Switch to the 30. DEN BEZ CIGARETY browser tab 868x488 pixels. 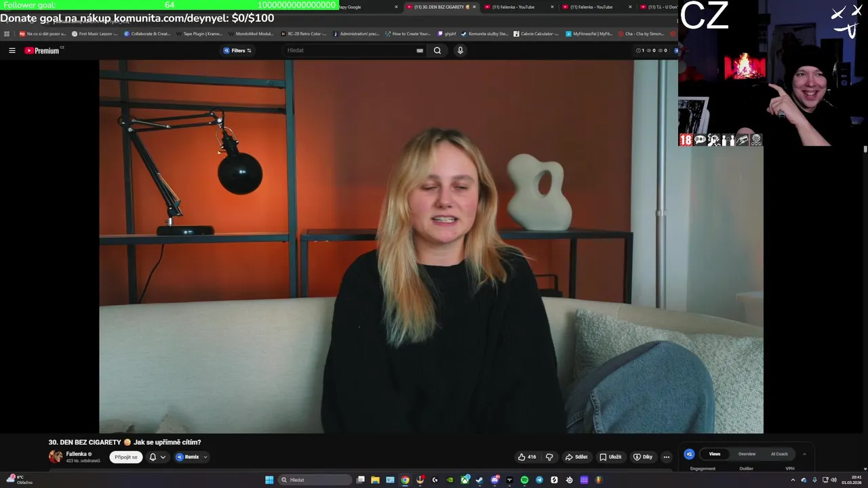pos(441,7)
